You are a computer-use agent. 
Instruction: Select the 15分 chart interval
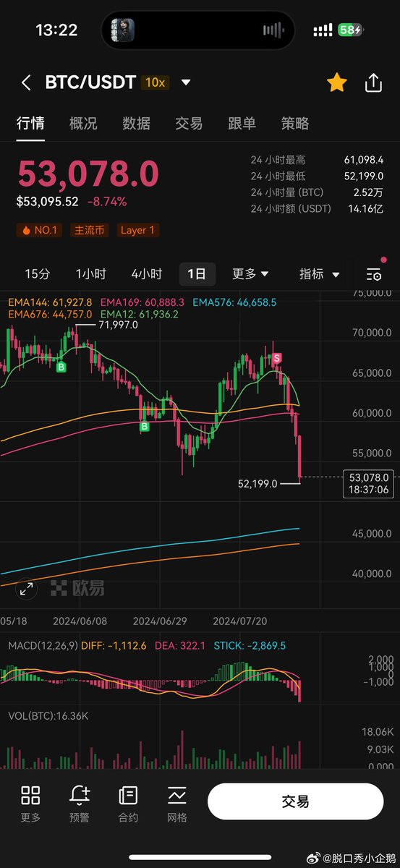[38, 274]
